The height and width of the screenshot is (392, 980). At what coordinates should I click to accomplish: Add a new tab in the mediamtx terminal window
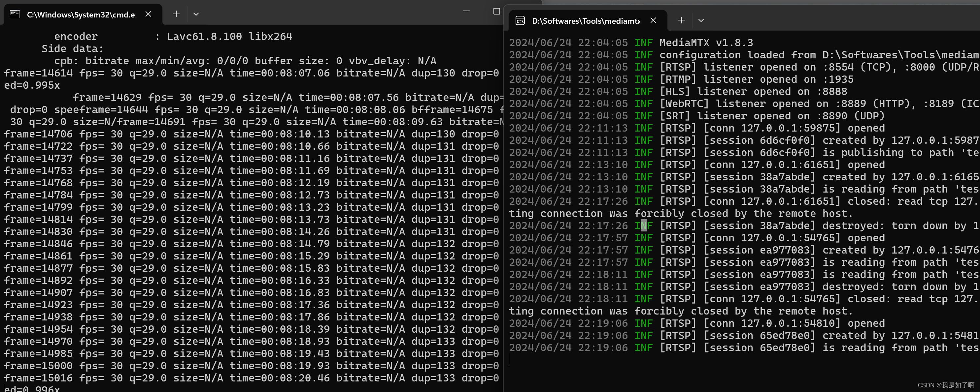click(x=681, y=20)
